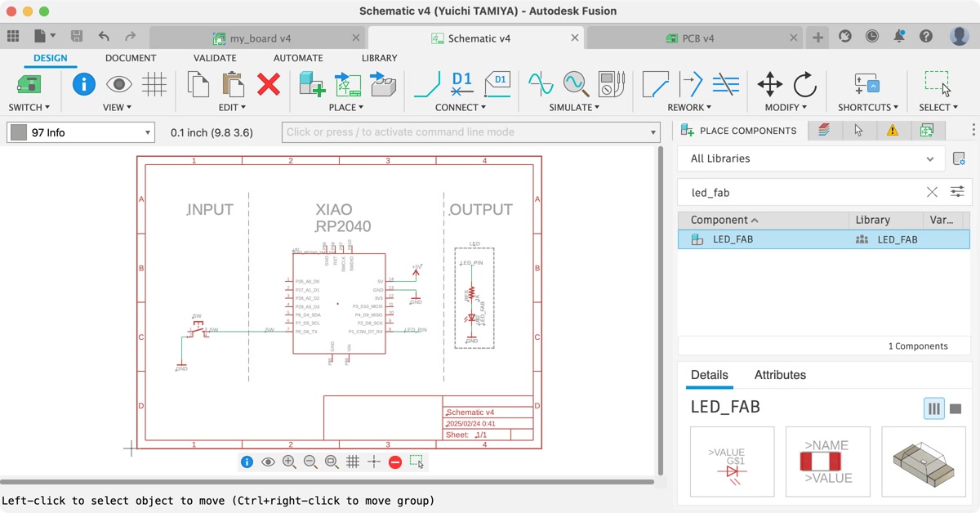Screen dimensions: 980x513
Task: Switch details to the column view toggle
Action: 933,408
